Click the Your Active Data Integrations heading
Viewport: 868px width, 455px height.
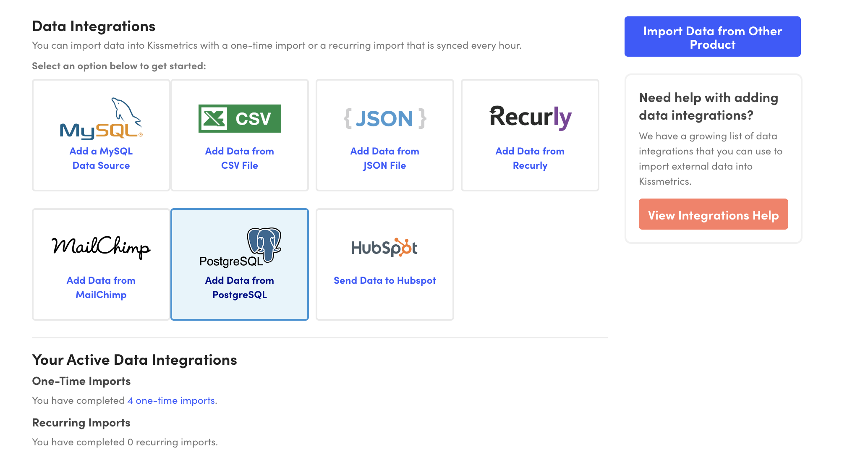pos(135,360)
